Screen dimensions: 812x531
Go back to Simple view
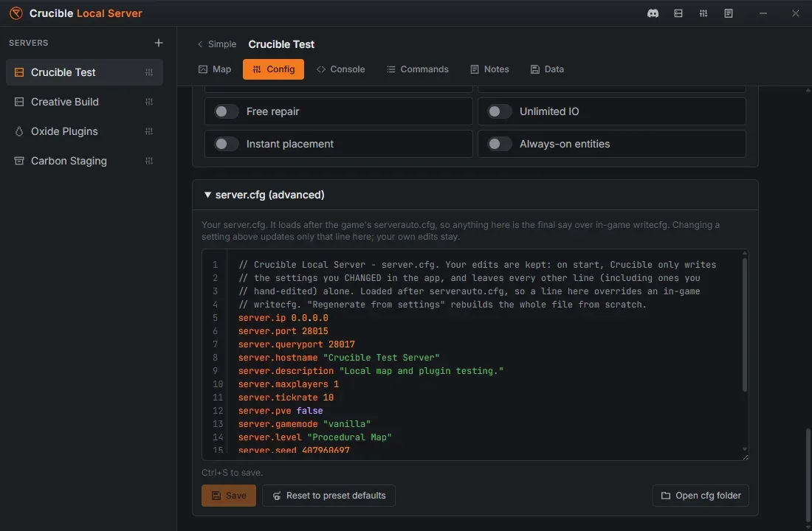[216, 44]
